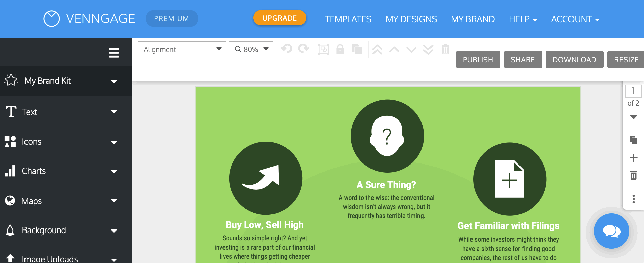Viewport: 644px width, 263px height.
Task: Open the page panel three-dots menu
Action: (633, 199)
